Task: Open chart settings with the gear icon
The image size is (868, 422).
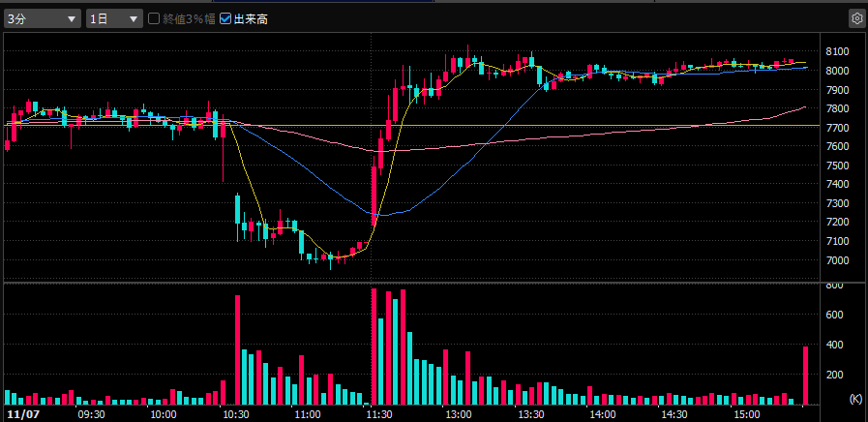Action: pos(856,18)
